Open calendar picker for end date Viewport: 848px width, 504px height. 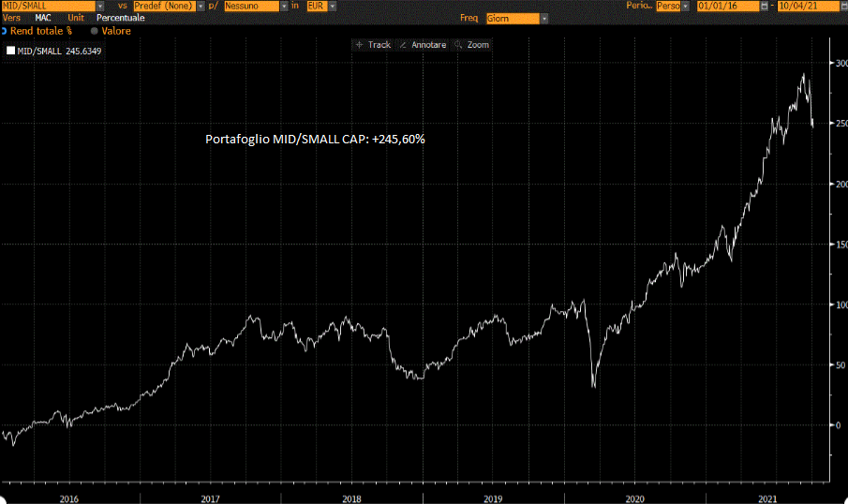pos(842,6)
